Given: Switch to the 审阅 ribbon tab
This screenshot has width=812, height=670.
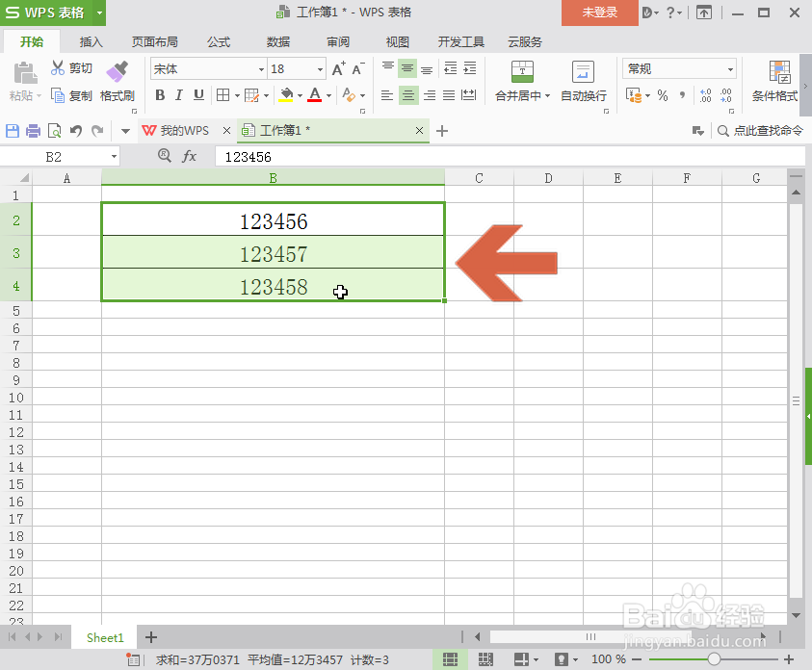Looking at the screenshot, I should click(x=338, y=42).
